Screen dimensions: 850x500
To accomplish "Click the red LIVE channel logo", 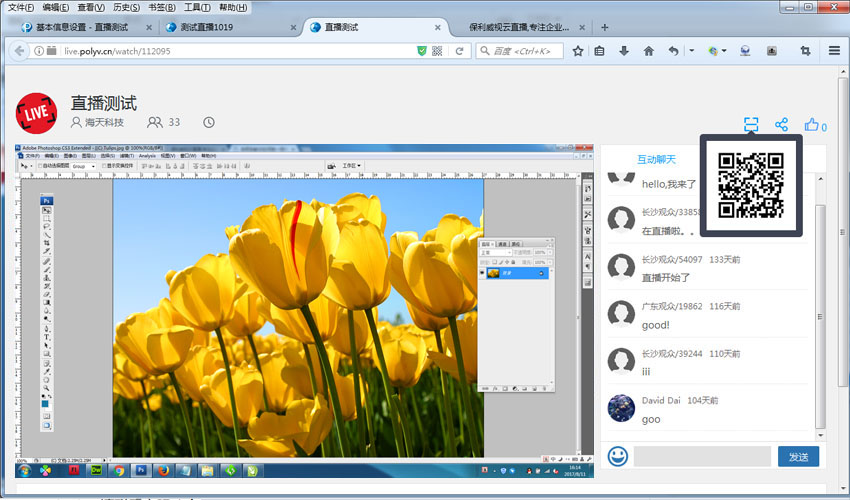I will click(x=37, y=112).
